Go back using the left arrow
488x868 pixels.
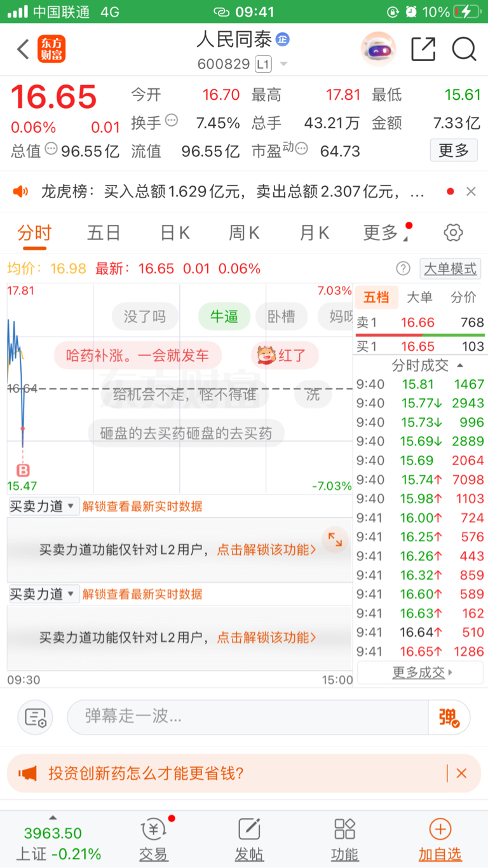[x=23, y=50]
